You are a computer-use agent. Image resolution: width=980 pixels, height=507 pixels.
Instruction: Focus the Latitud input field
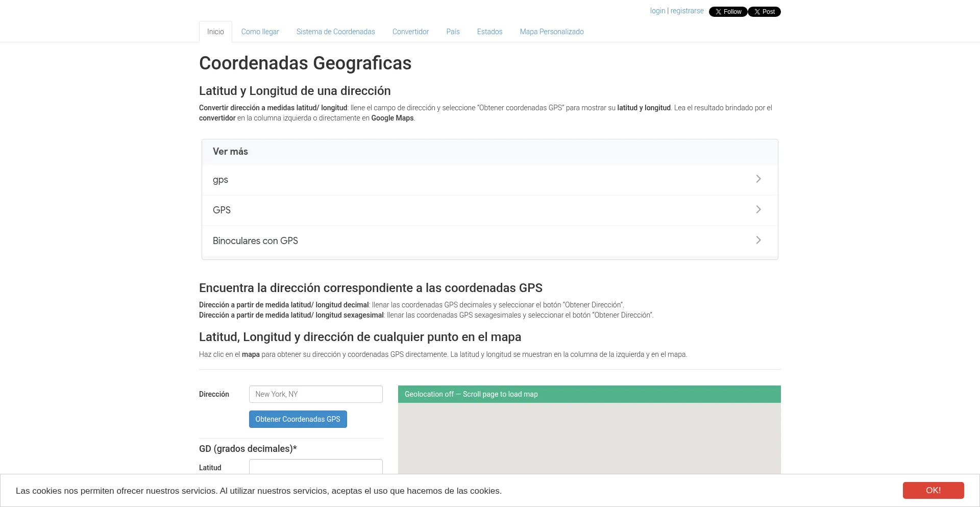pos(316,467)
